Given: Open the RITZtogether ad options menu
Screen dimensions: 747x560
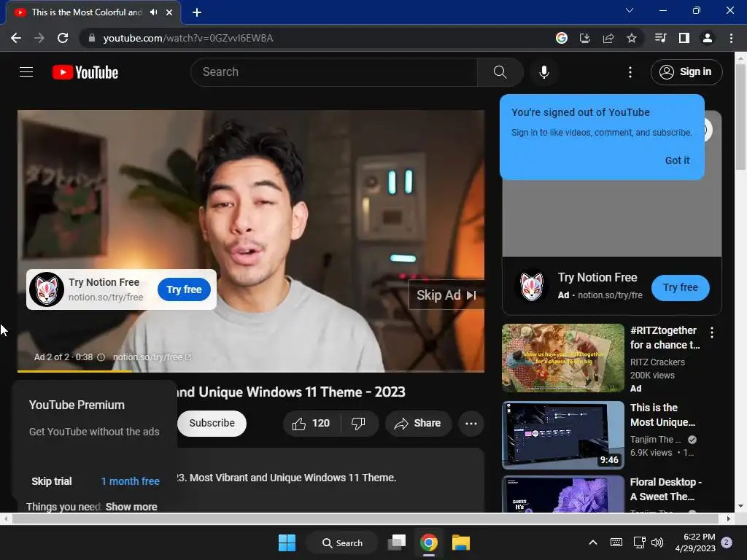Looking at the screenshot, I should point(712,332).
